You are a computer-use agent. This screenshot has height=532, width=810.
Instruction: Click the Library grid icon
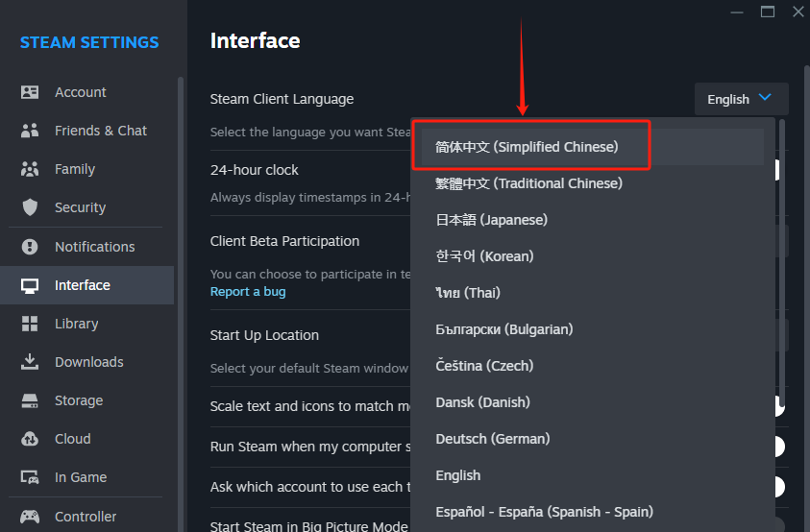pyautogui.click(x=30, y=324)
